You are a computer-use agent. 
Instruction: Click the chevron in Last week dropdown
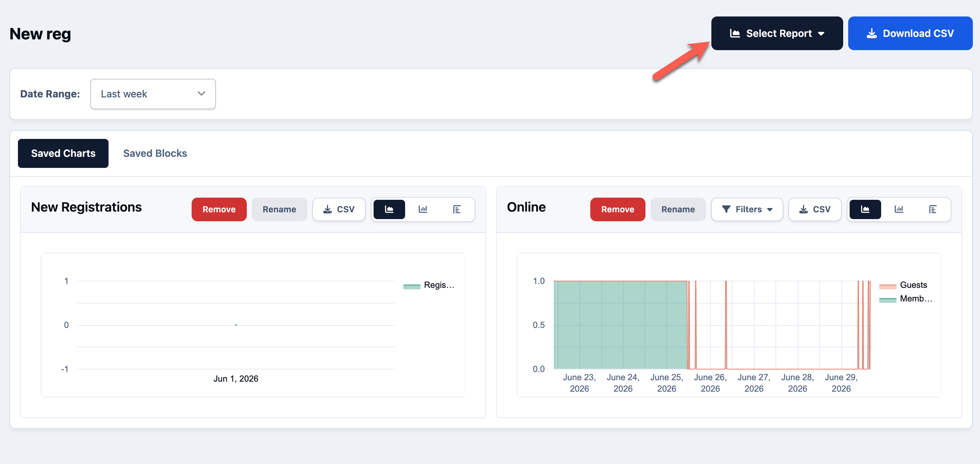(x=202, y=93)
